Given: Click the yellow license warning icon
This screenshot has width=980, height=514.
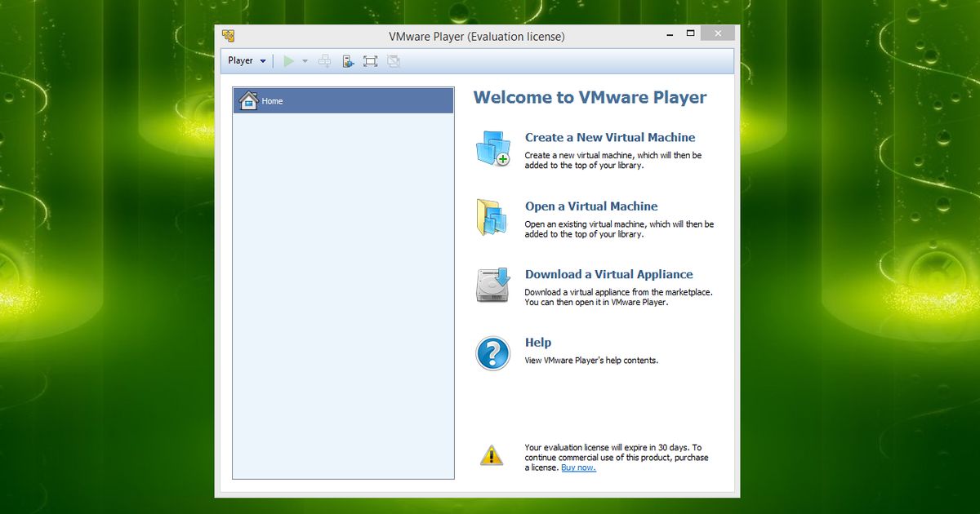Looking at the screenshot, I should [x=492, y=455].
